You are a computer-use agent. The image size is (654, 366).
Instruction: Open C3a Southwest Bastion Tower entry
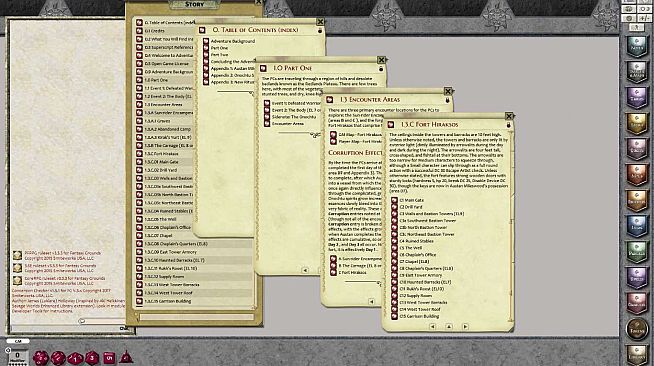click(x=428, y=221)
